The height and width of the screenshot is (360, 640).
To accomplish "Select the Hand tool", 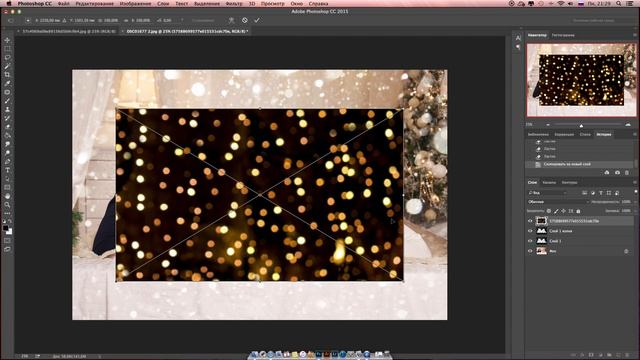I will pyautogui.click(x=7, y=196).
